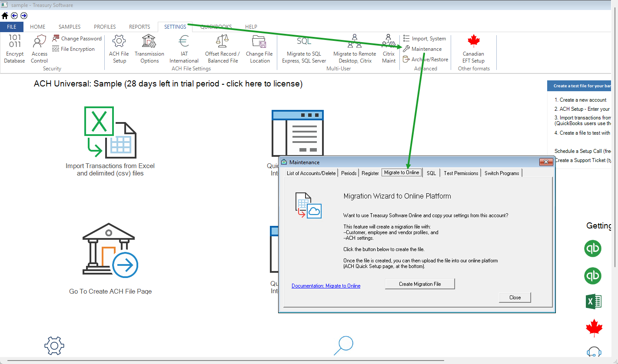Open Canadian EFT Setup
Image resolution: width=618 pixels, height=364 pixels.
coord(473,49)
